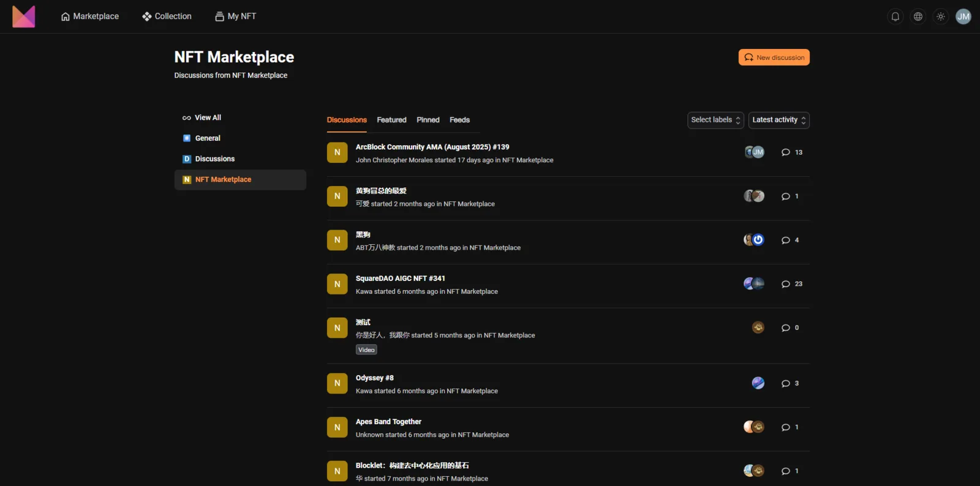Click comment icon showing 0 replies
This screenshot has height=486, width=980.
tap(786, 328)
